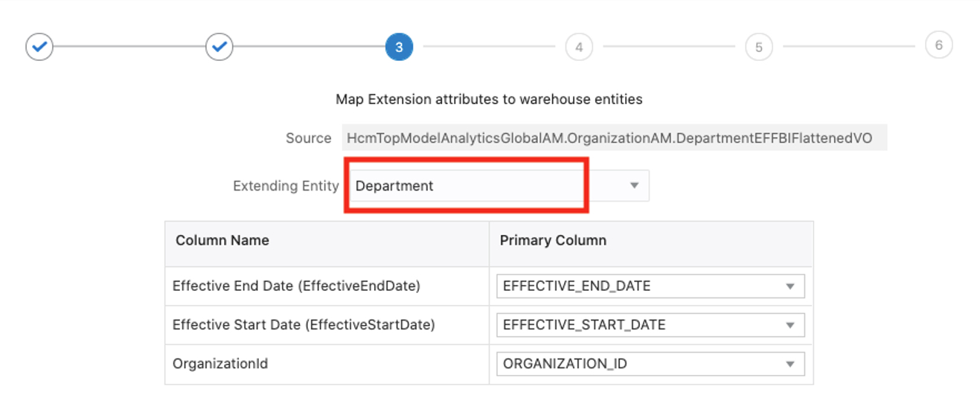Screen dimensions: 980x418
Task: Click the EFFECTIVE_END_DATE combo box text
Action: click(x=577, y=286)
